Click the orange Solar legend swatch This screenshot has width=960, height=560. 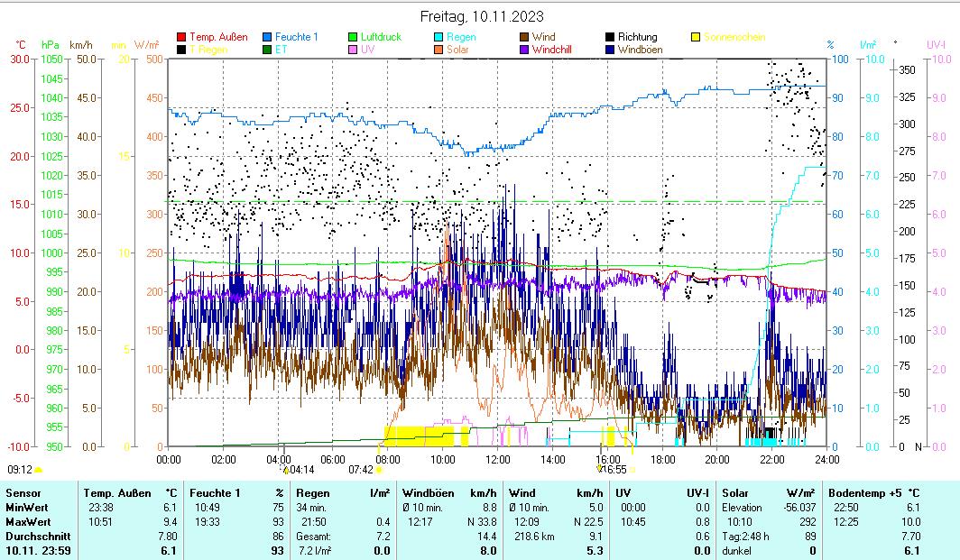pos(438,50)
